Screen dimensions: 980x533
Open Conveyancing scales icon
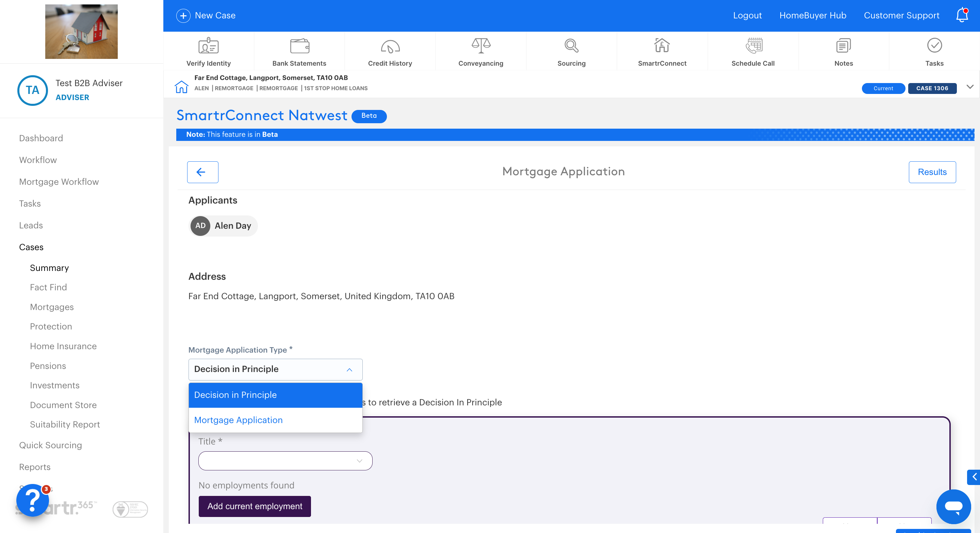[481, 46]
